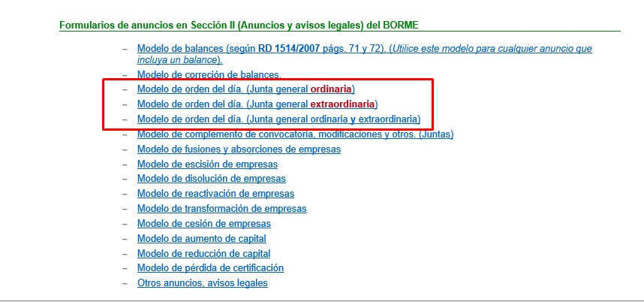Click the dash bullet before 'Otros anuncios'

pos(125,284)
